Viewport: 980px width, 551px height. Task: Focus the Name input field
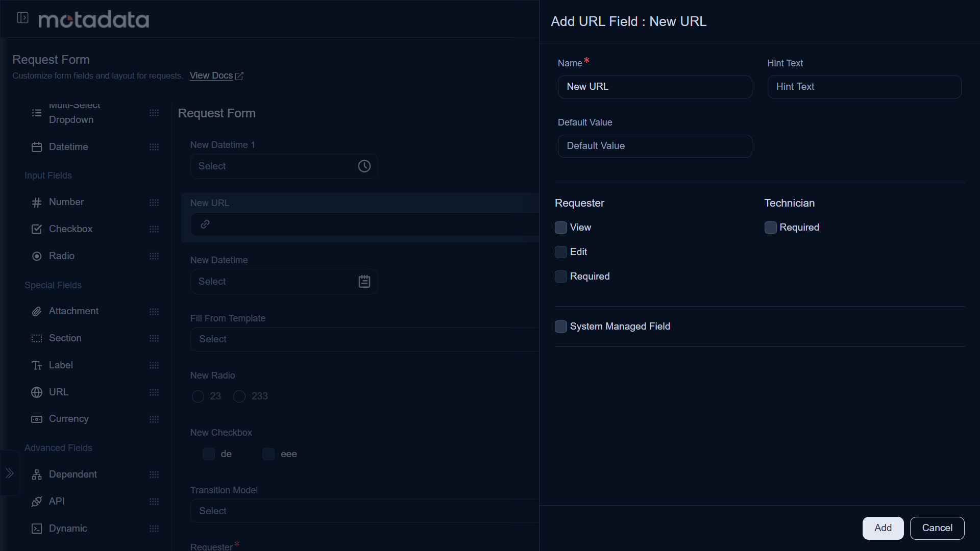pyautogui.click(x=655, y=87)
